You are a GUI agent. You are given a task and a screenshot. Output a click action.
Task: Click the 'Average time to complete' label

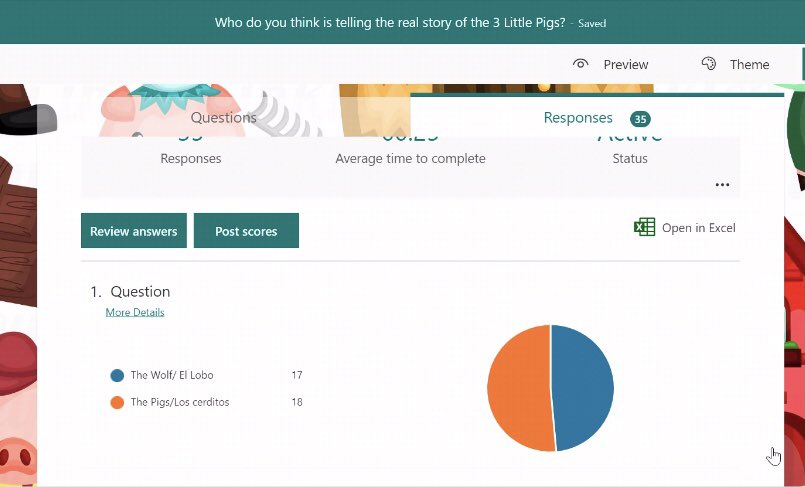(410, 159)
